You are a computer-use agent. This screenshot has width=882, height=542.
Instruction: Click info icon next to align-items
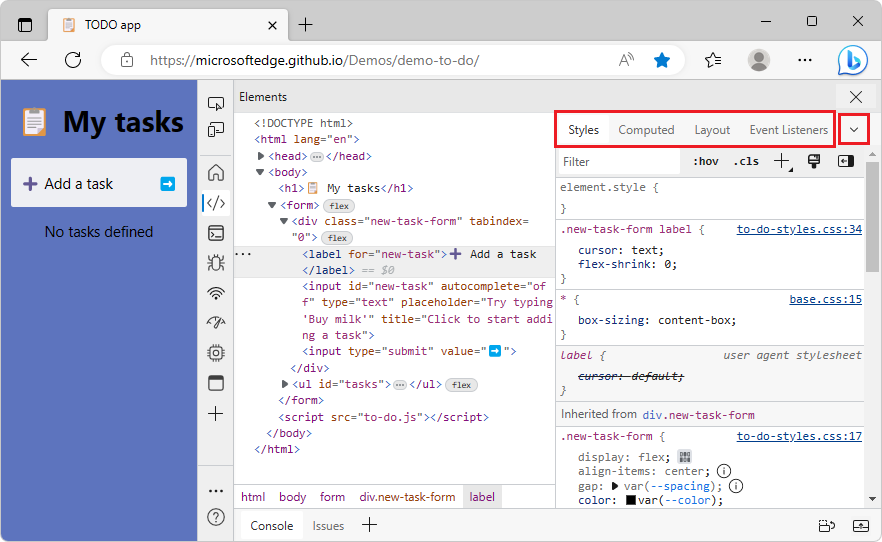[724, 471]
